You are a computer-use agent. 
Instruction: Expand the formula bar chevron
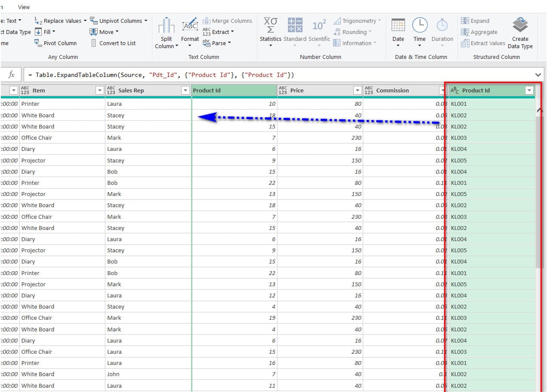538,75
